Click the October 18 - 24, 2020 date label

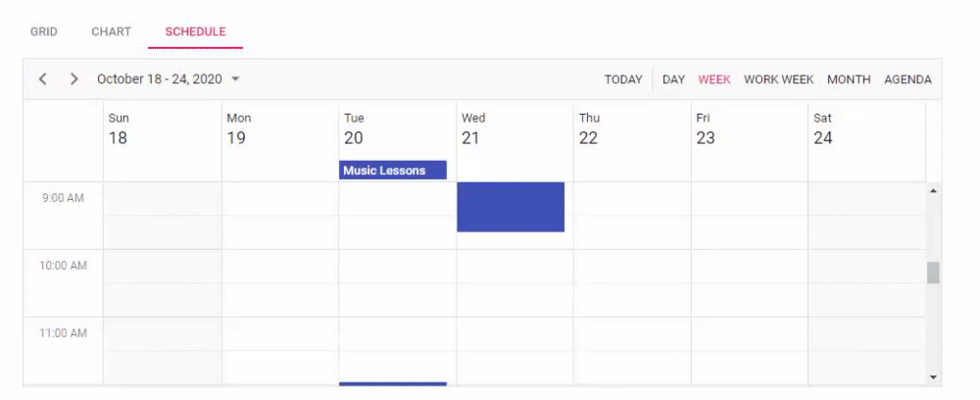click(160, 78)
